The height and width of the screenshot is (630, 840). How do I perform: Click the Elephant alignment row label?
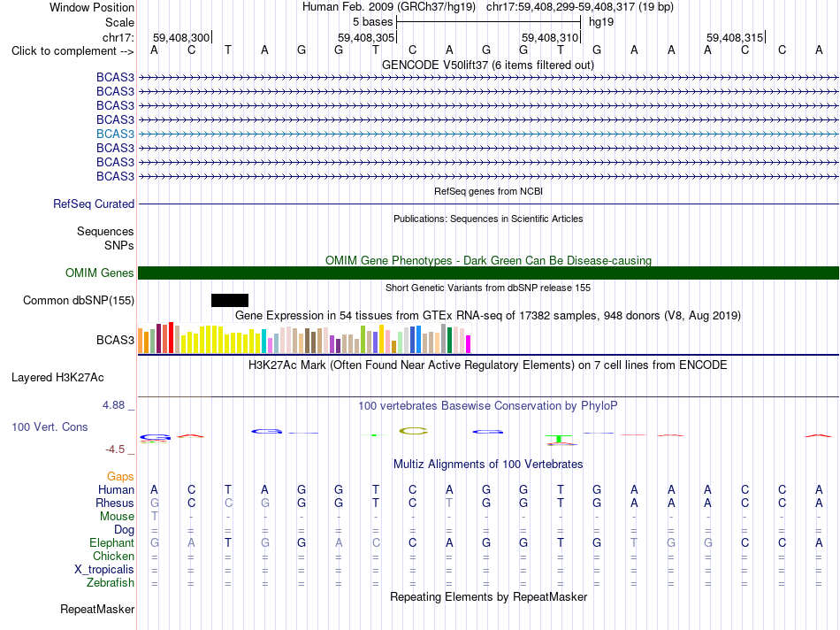coord(111,542)
